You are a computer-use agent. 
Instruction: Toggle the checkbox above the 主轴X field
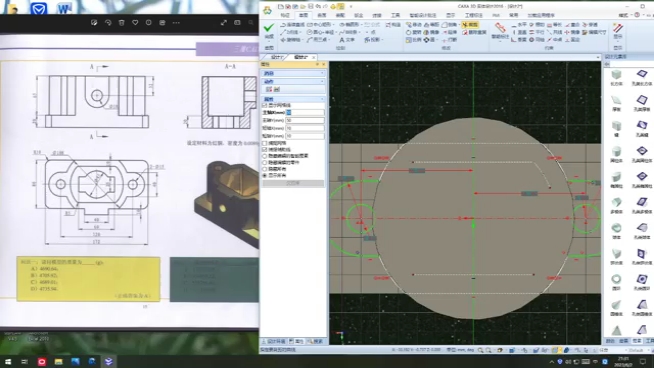[264, 106]
